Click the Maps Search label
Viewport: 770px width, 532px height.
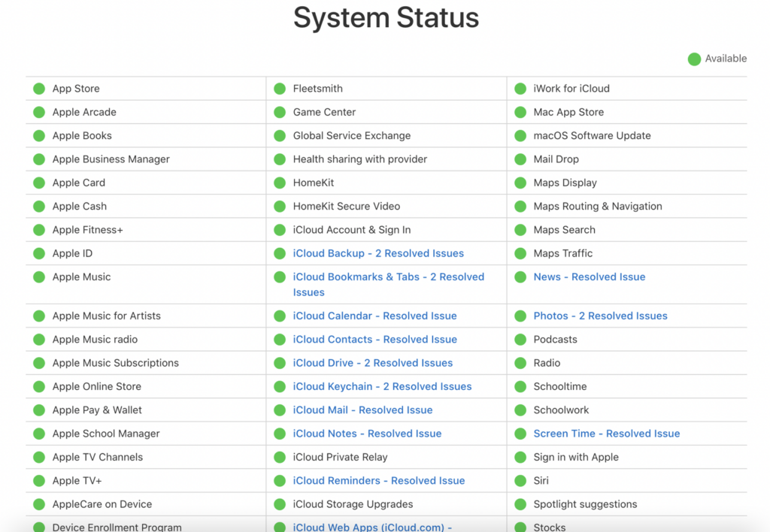tap(564, 230)
